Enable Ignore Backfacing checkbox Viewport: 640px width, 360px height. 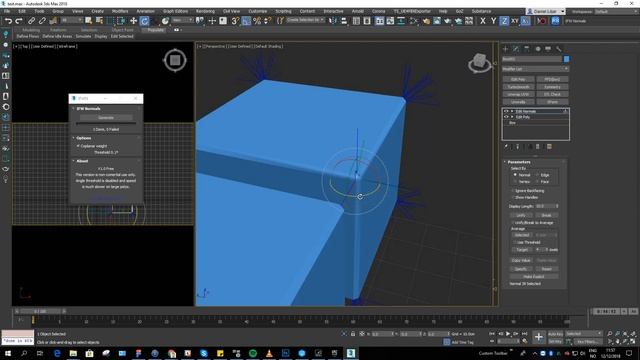pos(513,191)
